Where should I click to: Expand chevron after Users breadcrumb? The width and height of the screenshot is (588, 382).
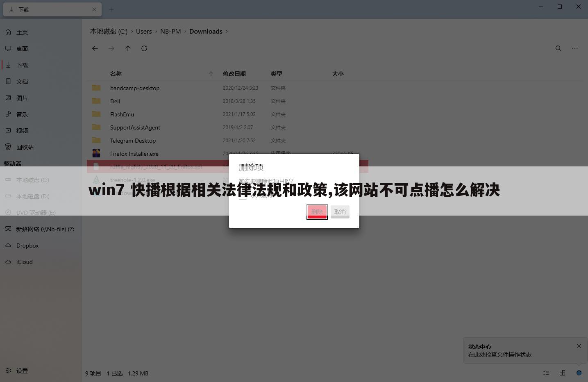pyautogui.click(x=156, y=32)
